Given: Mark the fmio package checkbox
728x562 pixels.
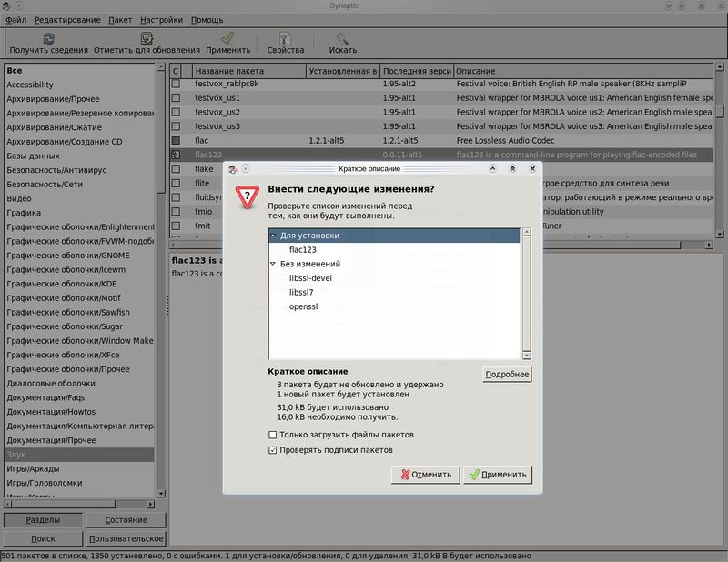Looking at the screenshot, I should coord(176,212).
